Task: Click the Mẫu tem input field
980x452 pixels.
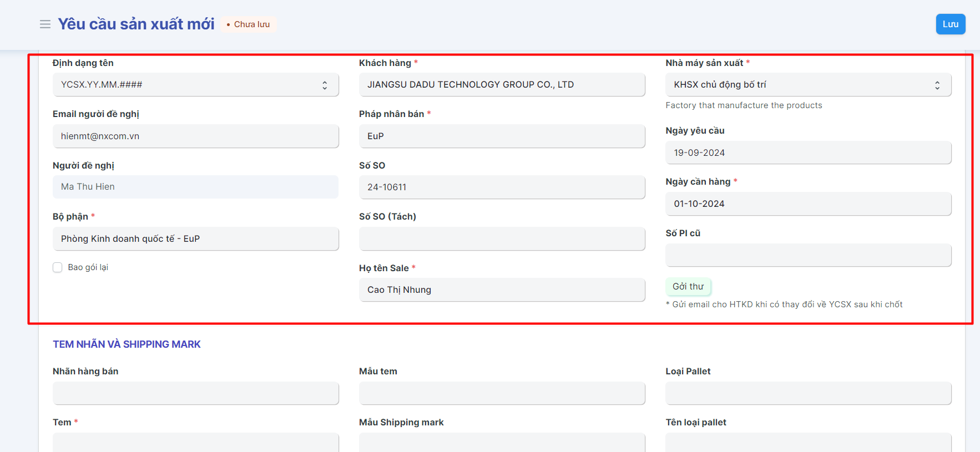Action: (x=502, y=393)
